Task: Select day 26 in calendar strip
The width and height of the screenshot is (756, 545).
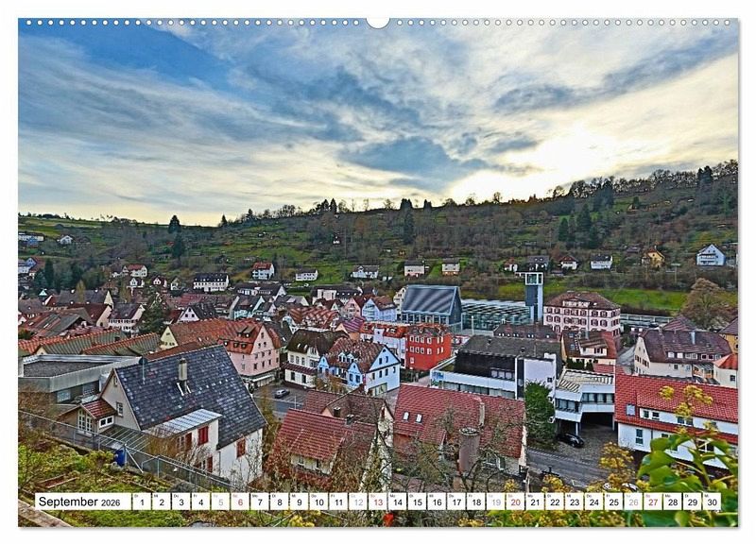Action: pyautogui.click(x=633, y=502)
